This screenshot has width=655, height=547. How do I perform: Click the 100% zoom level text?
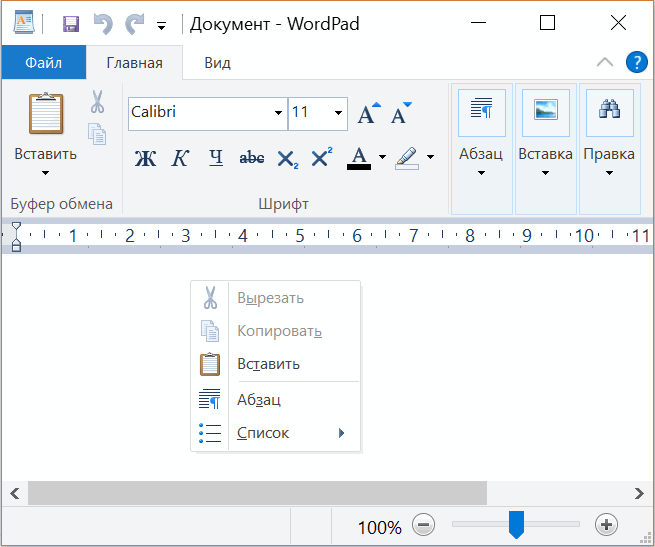tap(379, 527)
